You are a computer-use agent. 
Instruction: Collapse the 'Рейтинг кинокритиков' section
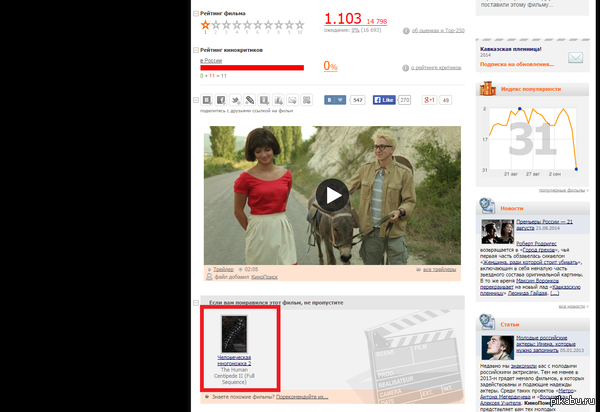pos(194,49)
